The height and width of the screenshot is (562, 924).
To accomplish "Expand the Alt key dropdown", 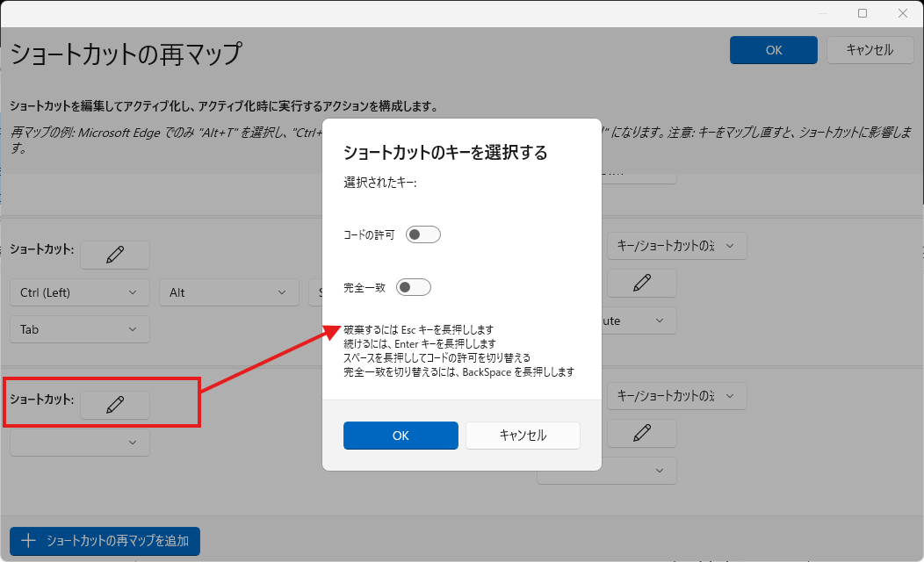I will point(228,292).
